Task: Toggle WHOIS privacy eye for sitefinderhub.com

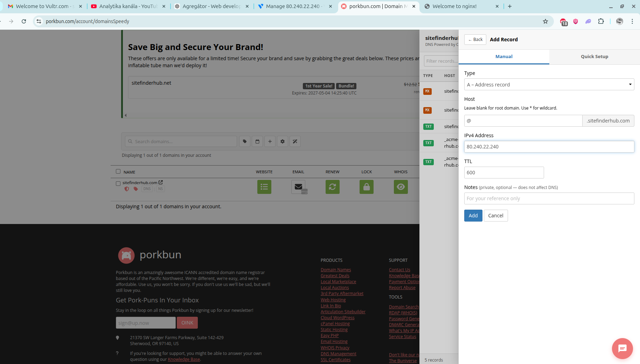Action: pyautogui.click(x=401, y=187)
